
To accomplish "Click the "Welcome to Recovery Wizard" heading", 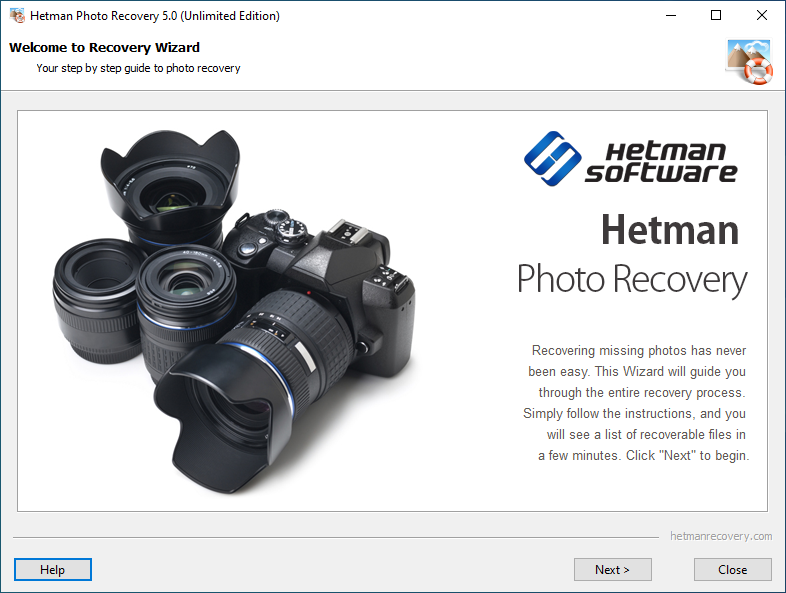I will 104,48.
